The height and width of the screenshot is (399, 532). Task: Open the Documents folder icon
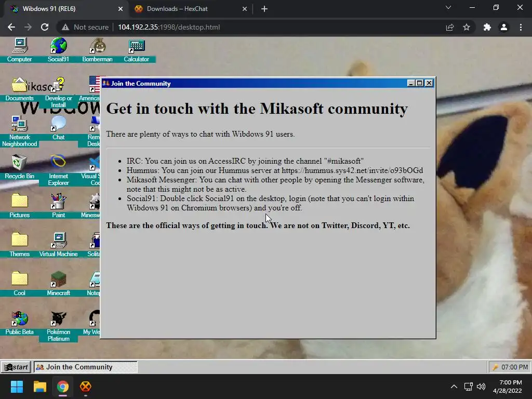tap(19, 89)
